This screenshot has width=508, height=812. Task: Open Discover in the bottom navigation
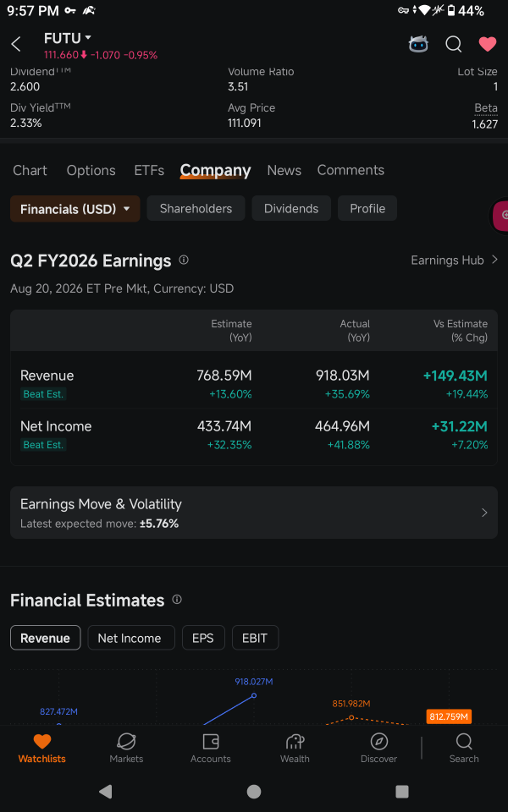tap(379, 749)
